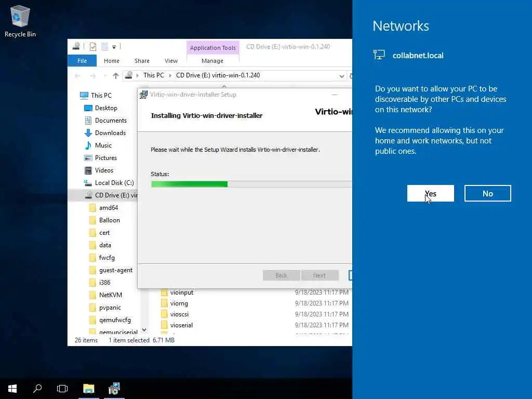The height and width of the screenshot is (399, 532).
Task: Click the Explorer window drive icon
Action: [x=76, y=46]
